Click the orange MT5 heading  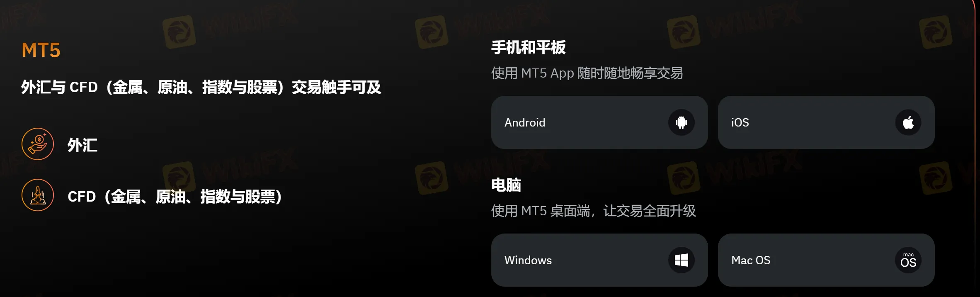(x=41, y=50)
